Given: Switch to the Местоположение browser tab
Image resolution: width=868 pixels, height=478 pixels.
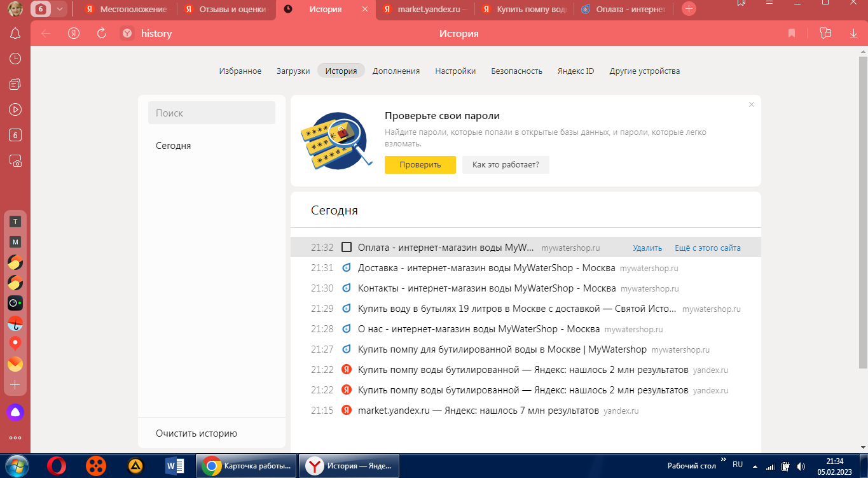Looking at the screenshot, I should point(126,9).
